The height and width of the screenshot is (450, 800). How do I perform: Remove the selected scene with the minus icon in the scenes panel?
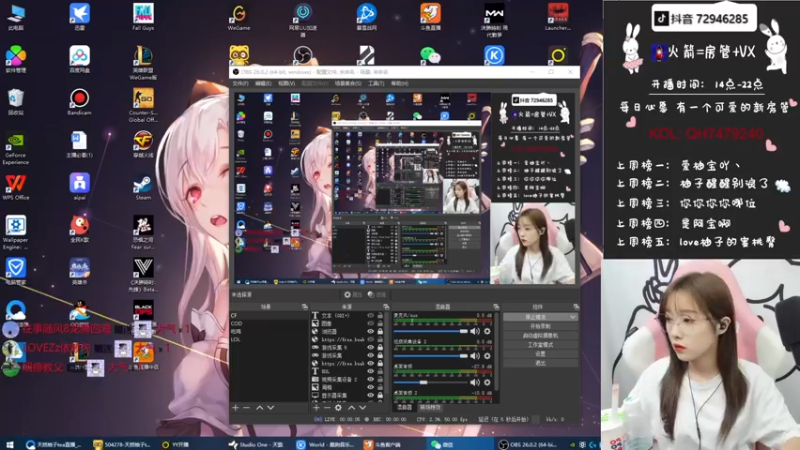[x=246, y=408]
